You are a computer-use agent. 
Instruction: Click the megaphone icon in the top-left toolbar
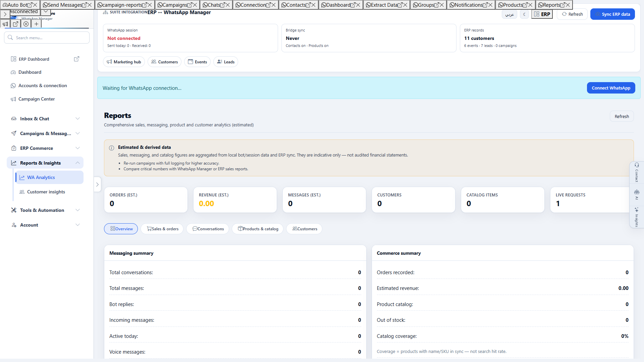coord(5,24)
